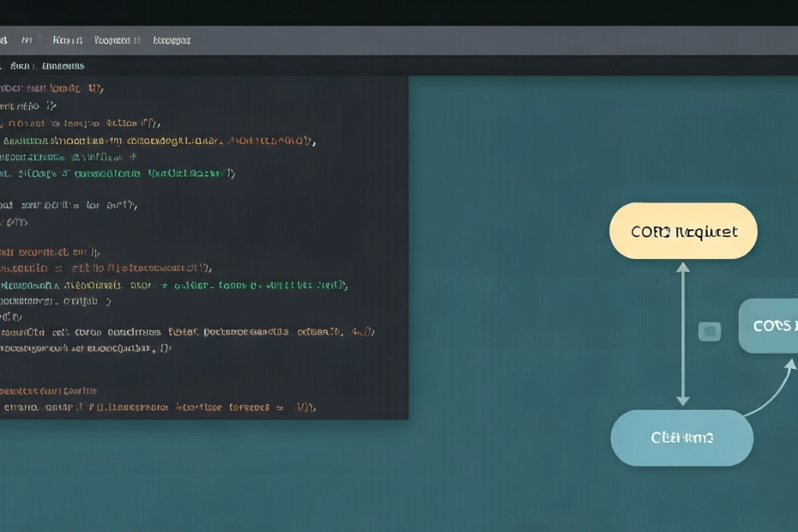The height and width of the screenshot is (532, 798).
Task: Open the last menu in the top menu bar
Action: pyautogui.click(x=172, y=40)
